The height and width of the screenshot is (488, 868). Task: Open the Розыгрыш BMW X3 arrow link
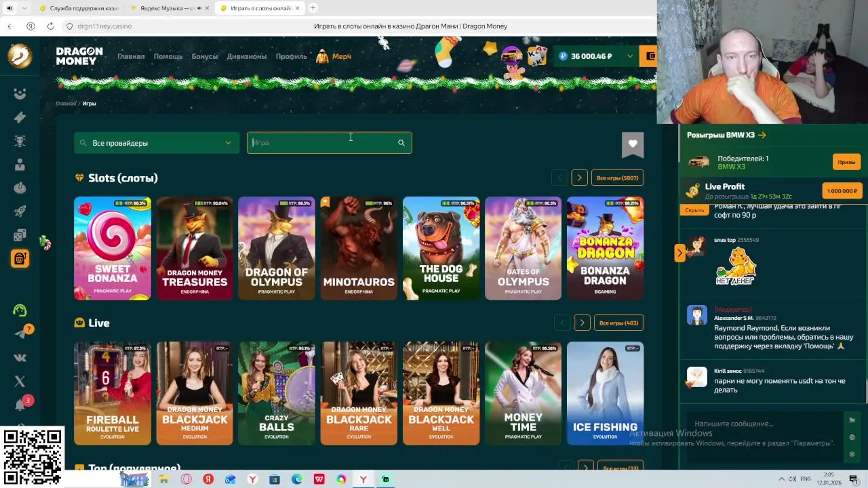(x=762, y=135)
